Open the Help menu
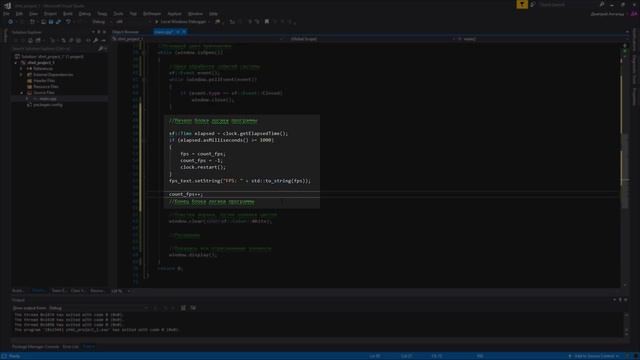 213,13
